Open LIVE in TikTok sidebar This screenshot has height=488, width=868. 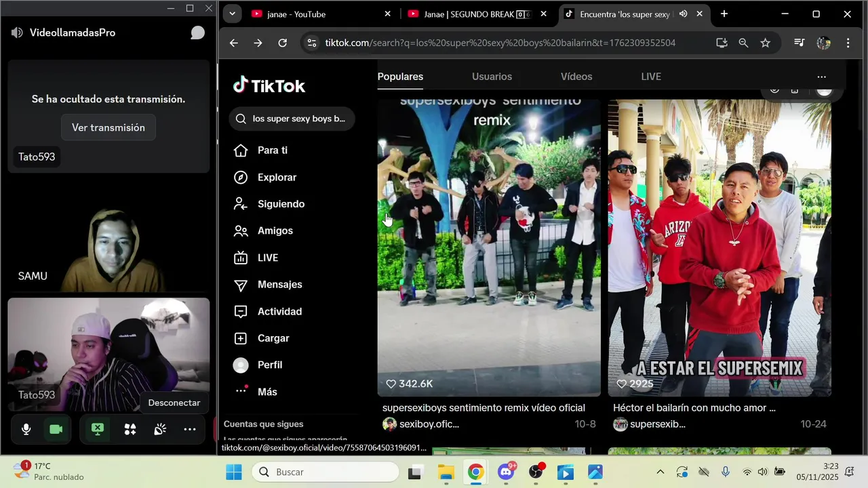256,258
